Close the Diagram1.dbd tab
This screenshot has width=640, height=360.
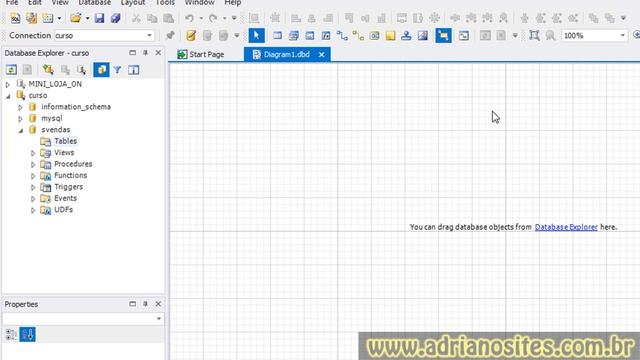[x=322, y=55]
